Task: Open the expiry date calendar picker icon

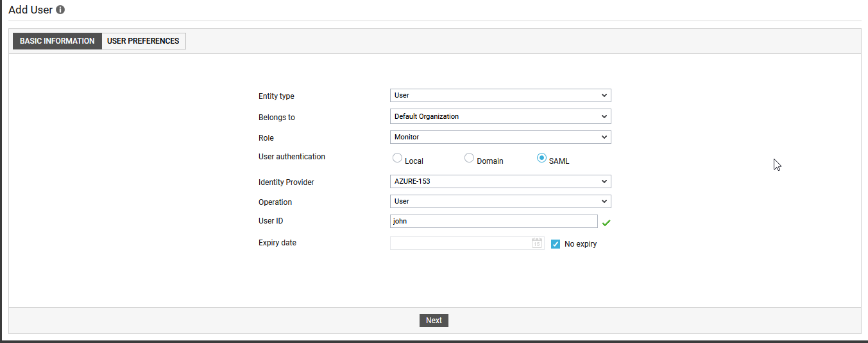Action: [537, 243]
